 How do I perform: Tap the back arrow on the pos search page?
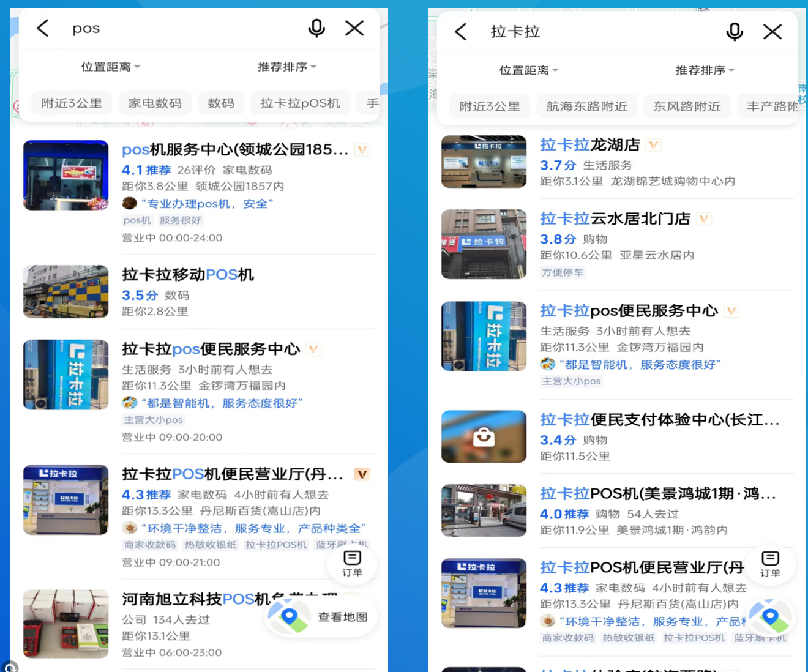(42, 28)
